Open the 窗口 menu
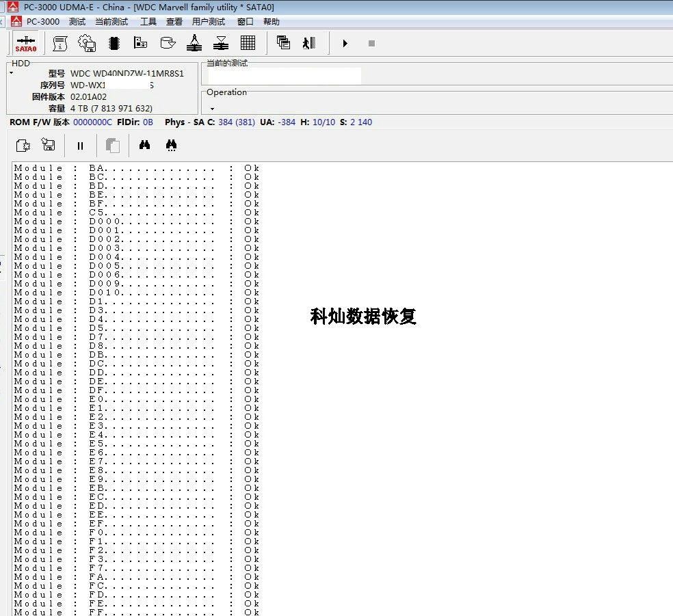This screenshot has height=616, width=673. pos(245,21)
